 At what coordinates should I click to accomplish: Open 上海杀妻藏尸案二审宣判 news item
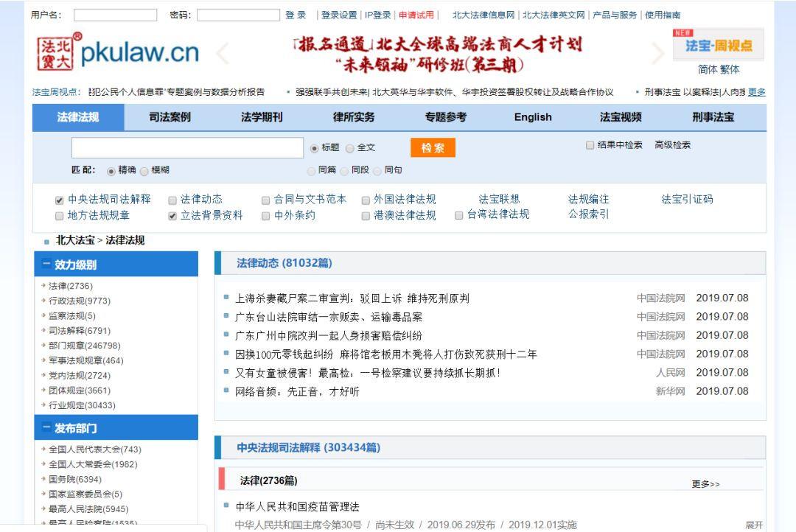[352, 298]
